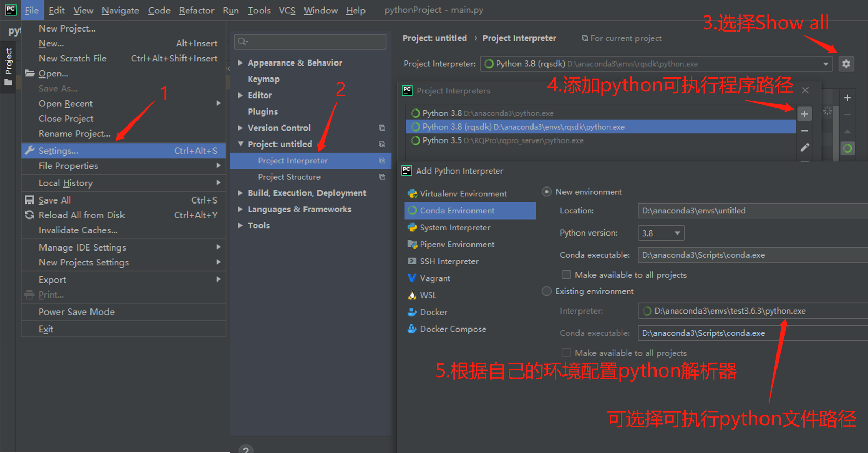Open the Project Interpreter combo box

pos(656,64)
